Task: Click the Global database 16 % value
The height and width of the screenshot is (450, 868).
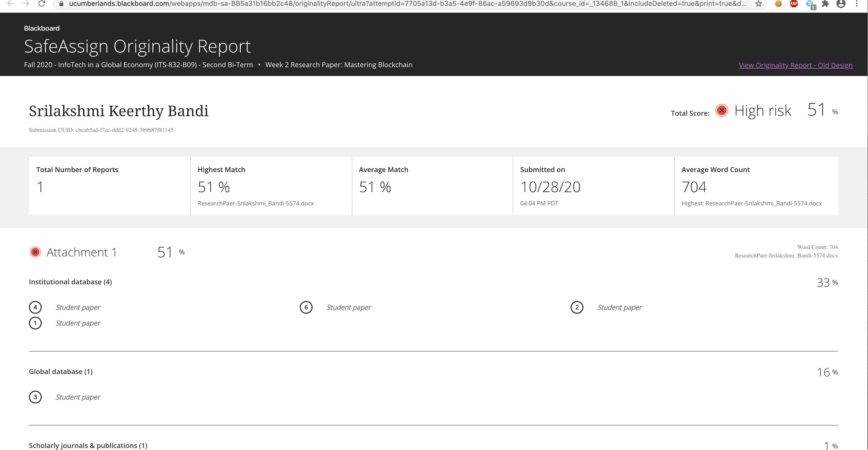Action: pos(827,372)
